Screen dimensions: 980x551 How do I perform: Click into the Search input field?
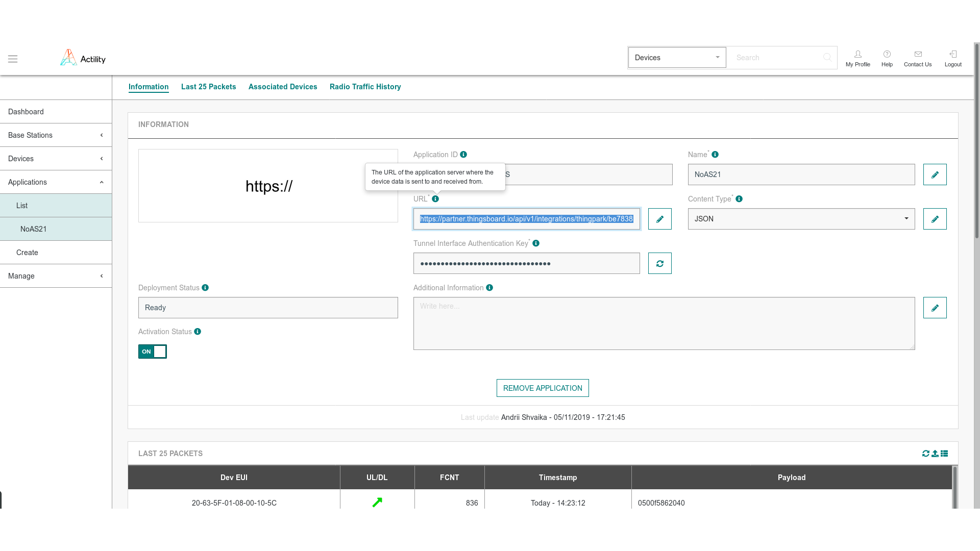point(776,58)
